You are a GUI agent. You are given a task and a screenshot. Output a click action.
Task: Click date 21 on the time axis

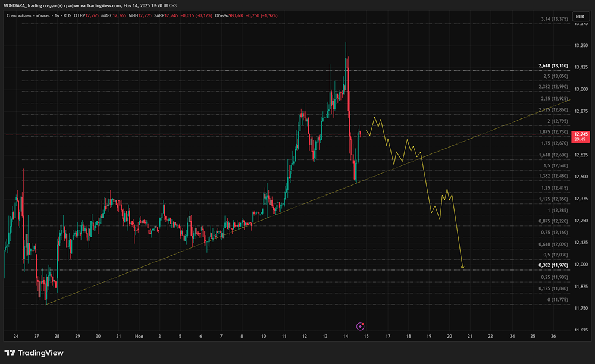tap(470, 336)
